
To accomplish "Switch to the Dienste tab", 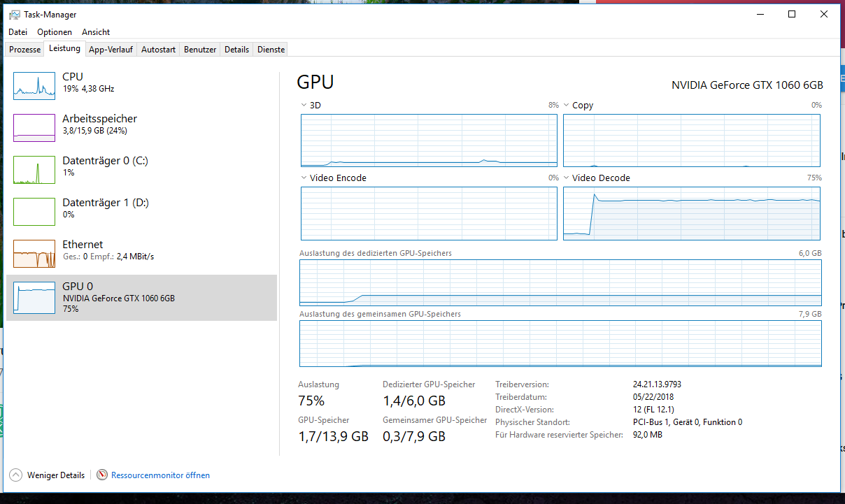I will click(x=271, y=50).
